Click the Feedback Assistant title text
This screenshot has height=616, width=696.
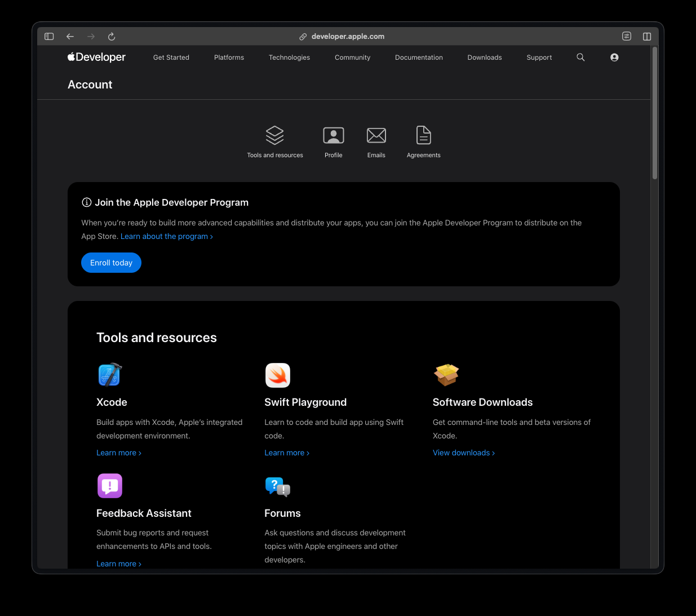(x=144, y=513)
